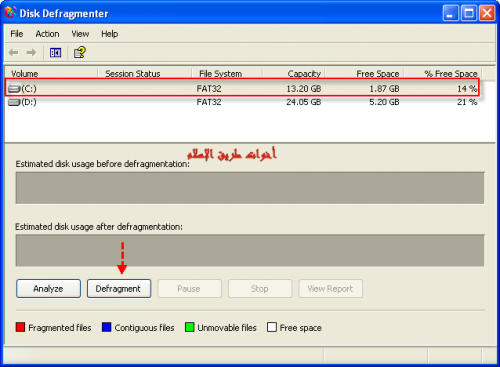500x367 pixels.
Task: Toggle the Show/Hide Console Tree icon
Action: 55,53
